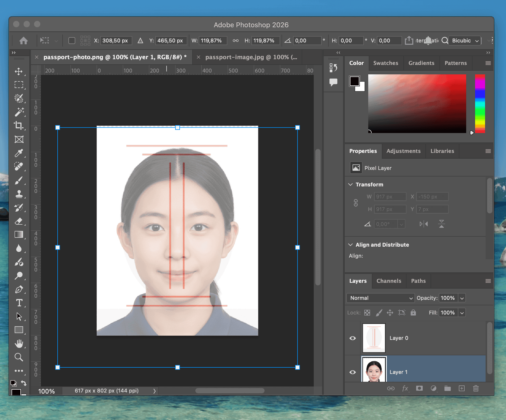Screen dimensions: 506x420
Task: Open the Normal blend mode dropdown
Action: [x=380, y=298]
